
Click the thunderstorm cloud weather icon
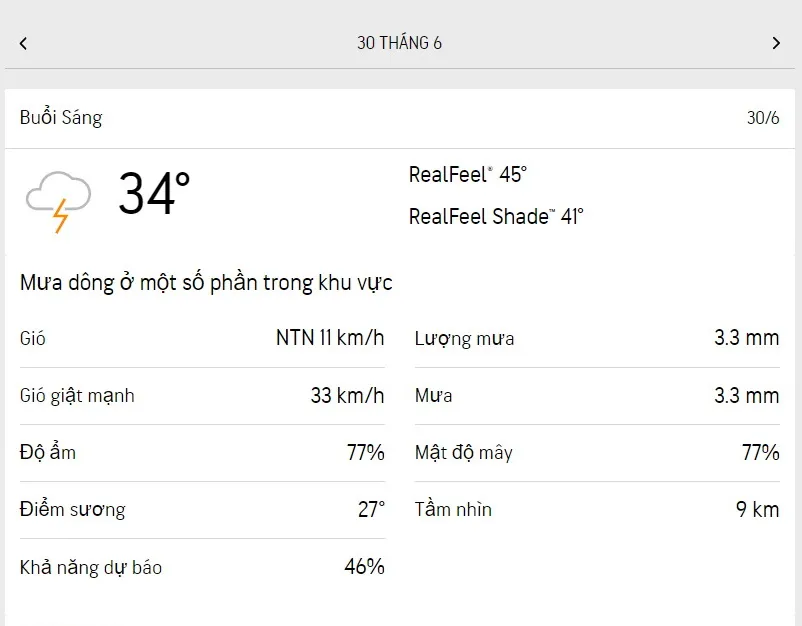[59, 199]
